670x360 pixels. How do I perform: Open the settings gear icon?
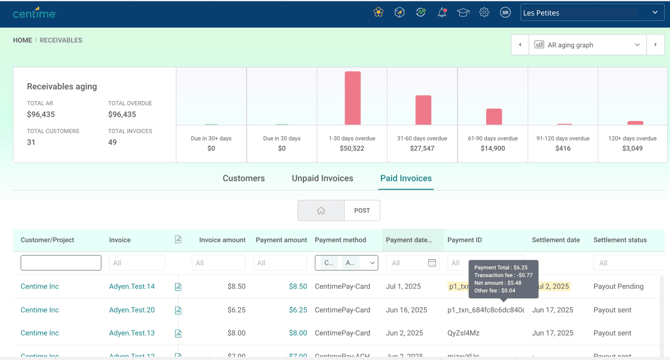coord(484,13)
